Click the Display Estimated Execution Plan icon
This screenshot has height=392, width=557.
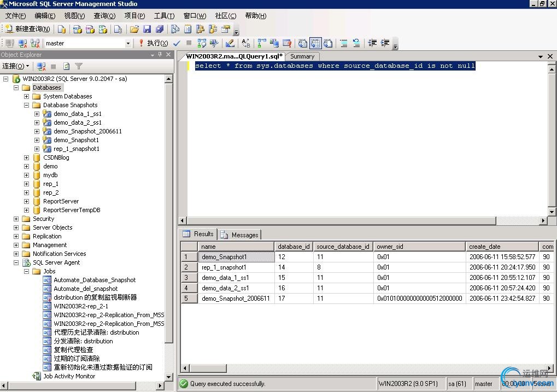click(202, 43)
